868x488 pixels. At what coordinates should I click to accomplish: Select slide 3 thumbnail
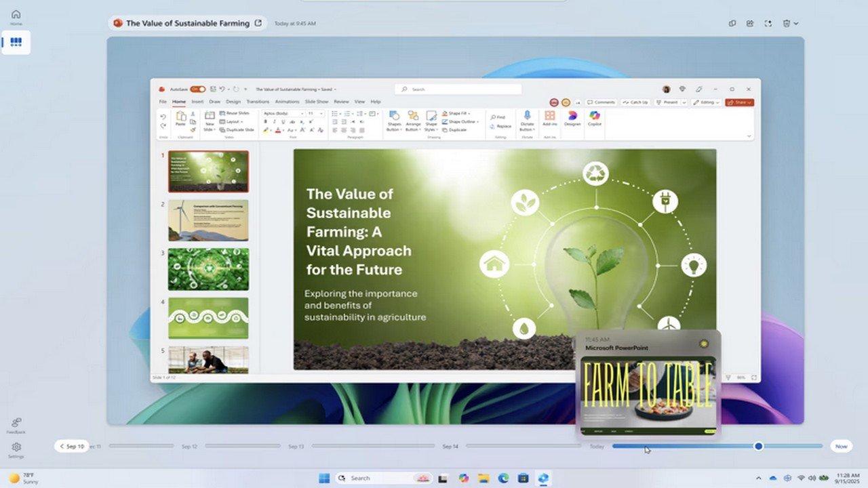point(208,269)
